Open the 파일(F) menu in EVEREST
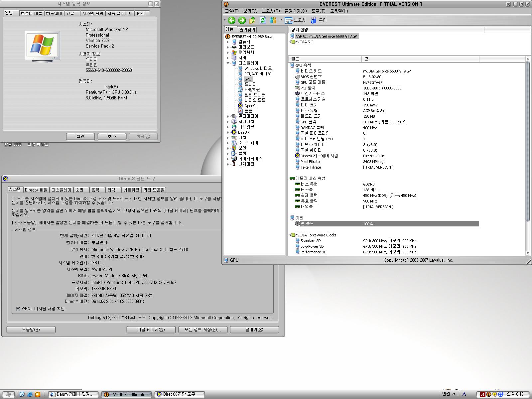The width and height of the screenshot is (532, 399). (232, 11)
